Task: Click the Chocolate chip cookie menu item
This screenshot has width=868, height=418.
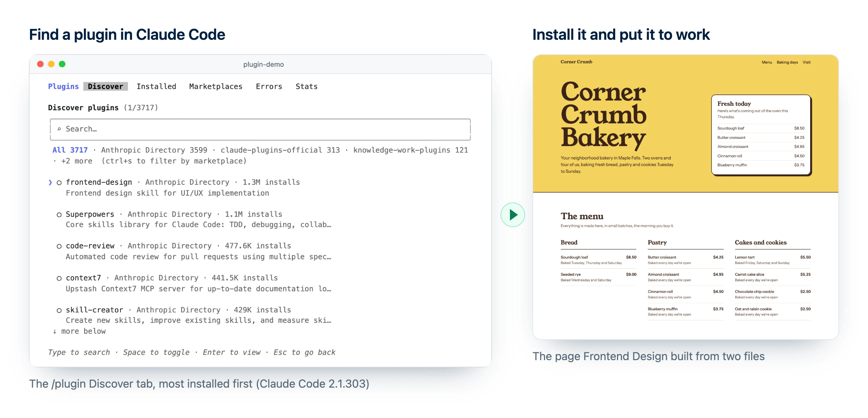Action: (x=773, y=294)
